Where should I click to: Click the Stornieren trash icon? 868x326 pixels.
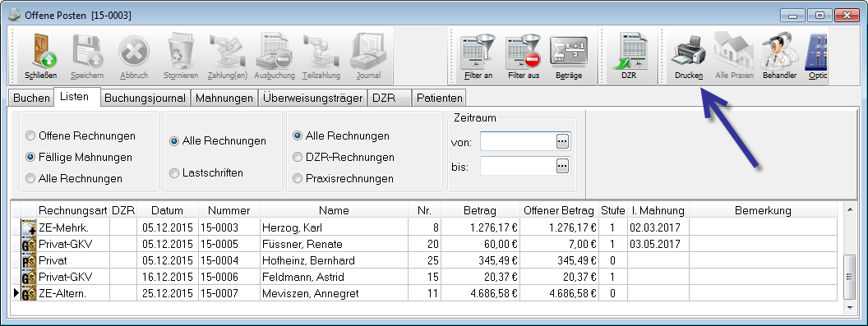[181, 52]
